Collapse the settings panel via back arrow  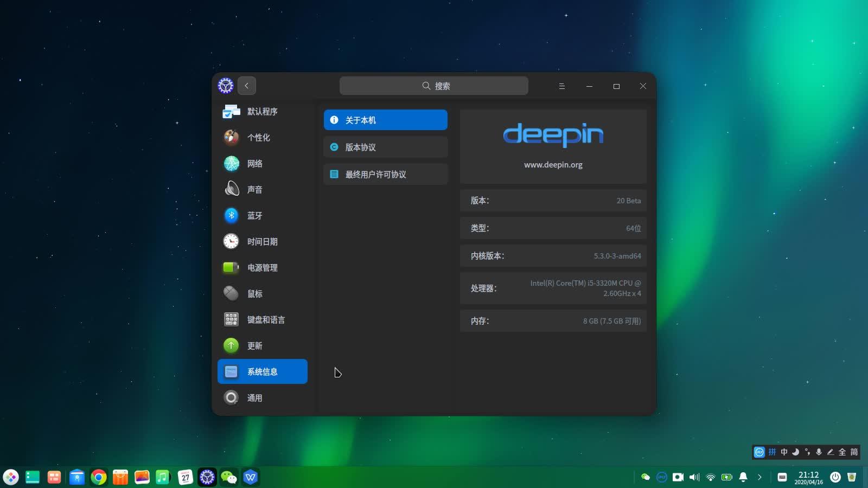click(x=247, y=85)
